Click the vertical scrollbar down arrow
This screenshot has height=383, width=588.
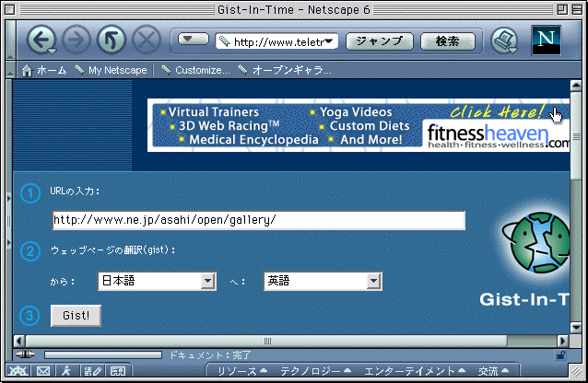pyautogui.click(x=576, y=327)
